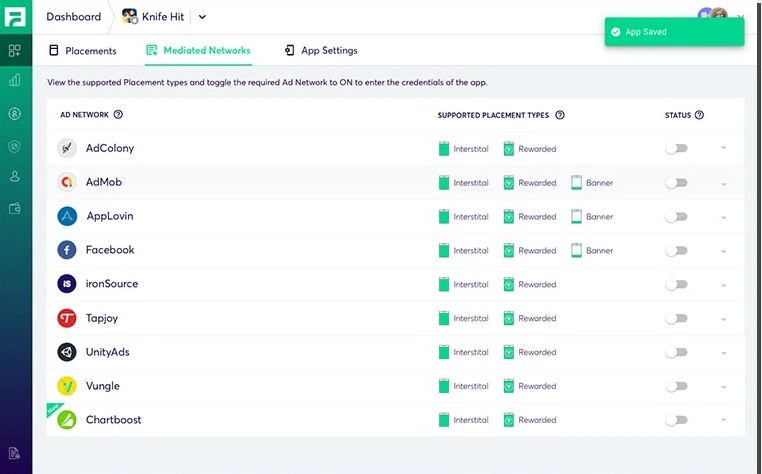Expand the Vungle row chevron
Image resolution: width=762 pixels, height=474 pixels.
point(724,387)
